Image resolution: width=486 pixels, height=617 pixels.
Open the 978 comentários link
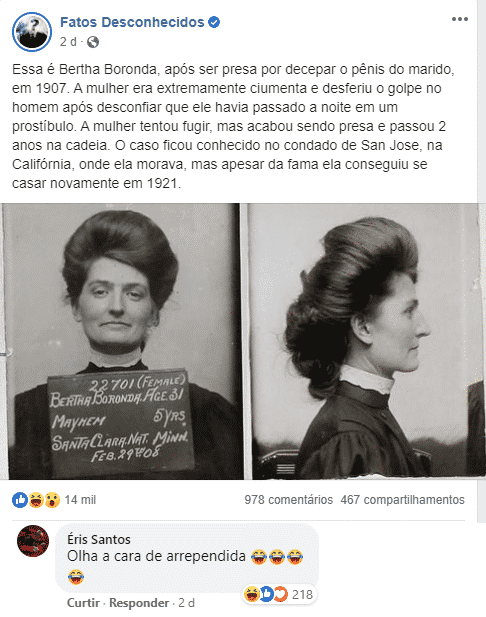(288, 500)
